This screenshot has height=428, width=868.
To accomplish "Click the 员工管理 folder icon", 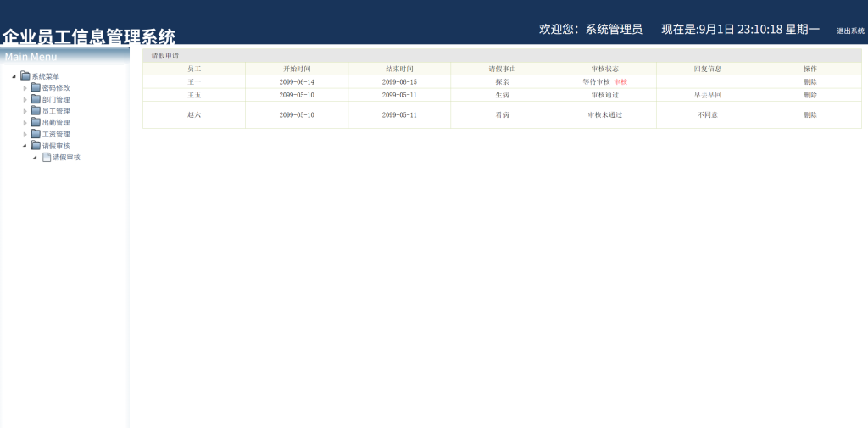I will pyautogui.click(x=36, y=111).
